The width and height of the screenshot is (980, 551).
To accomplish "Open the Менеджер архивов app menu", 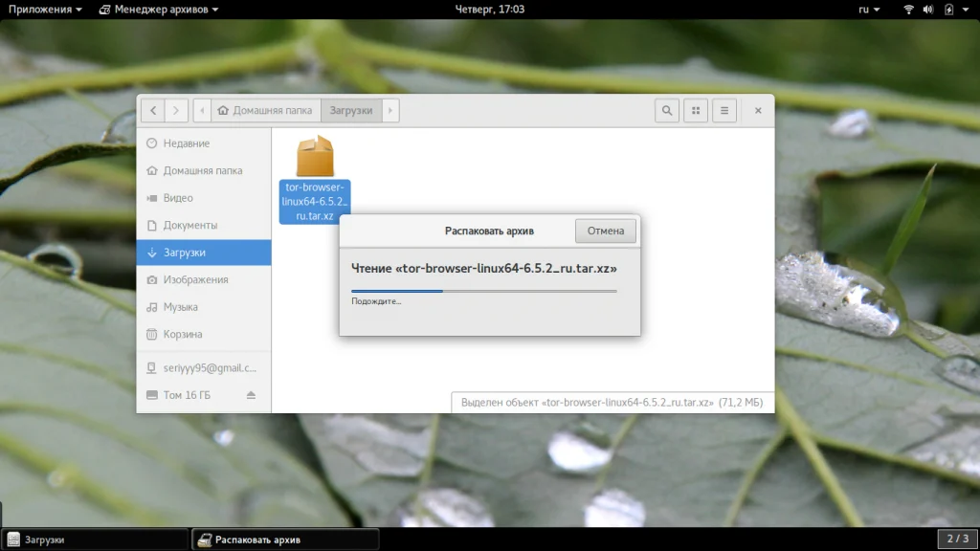I will point(159,10).
